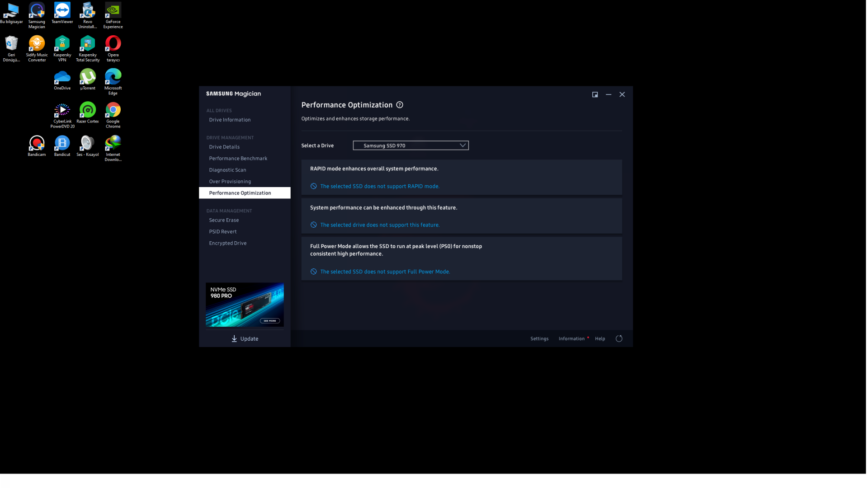Expand the Select a Drive dropdown

(x=410, y=145)
